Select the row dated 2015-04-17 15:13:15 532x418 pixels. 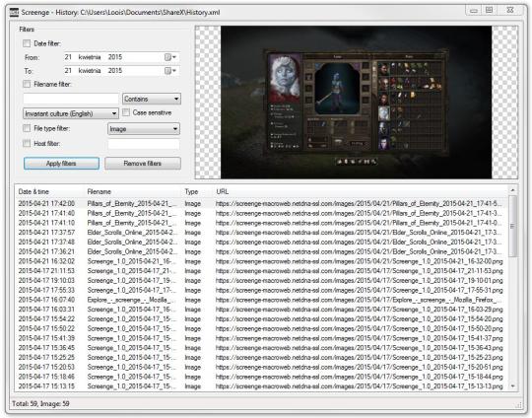click(261, 386)
